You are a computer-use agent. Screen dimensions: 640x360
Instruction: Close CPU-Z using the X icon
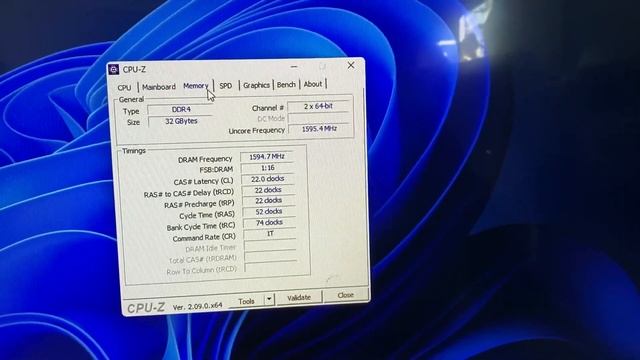(351, 65)
